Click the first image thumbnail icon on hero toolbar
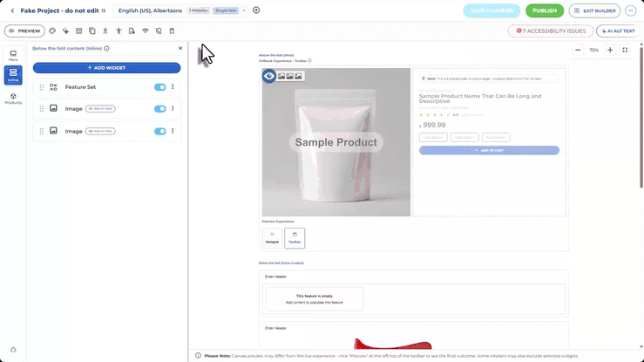644x362 pixels. click(x=281, y=76)
